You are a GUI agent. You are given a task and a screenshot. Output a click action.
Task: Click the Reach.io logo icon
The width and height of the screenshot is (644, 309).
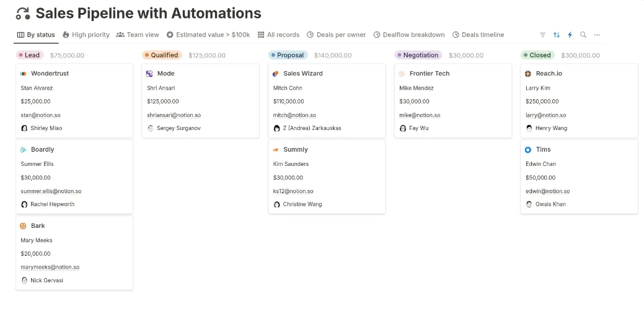point(528,74)
